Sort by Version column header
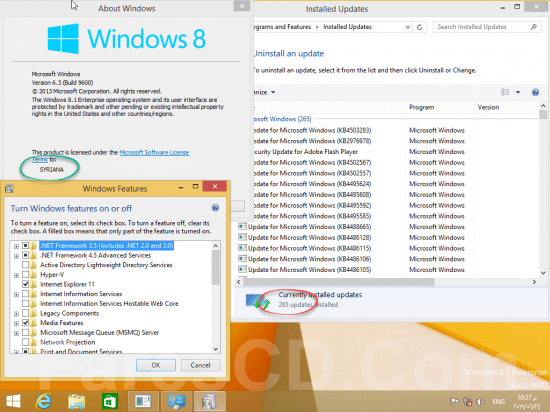This screenshot has width=550, height=412. pos(507,107)
